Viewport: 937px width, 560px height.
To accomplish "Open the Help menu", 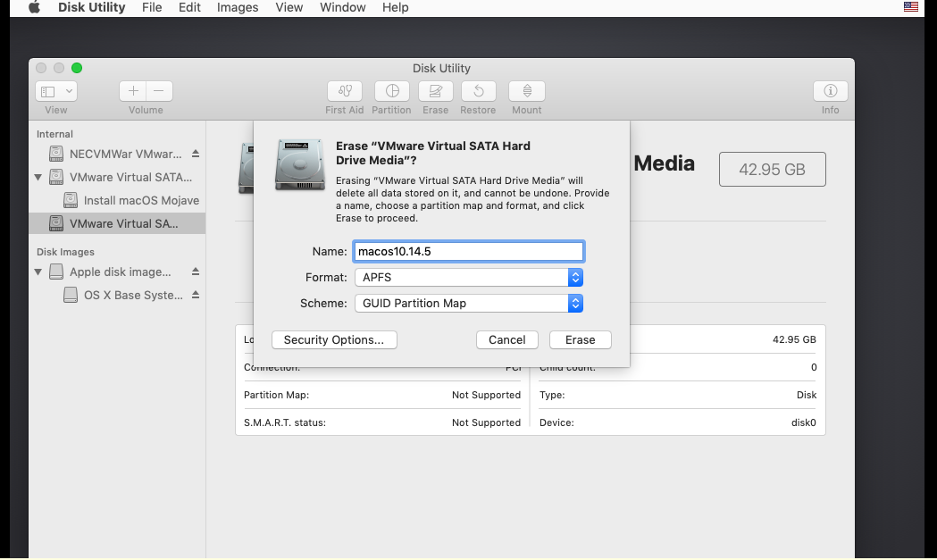I will (395, 7).
